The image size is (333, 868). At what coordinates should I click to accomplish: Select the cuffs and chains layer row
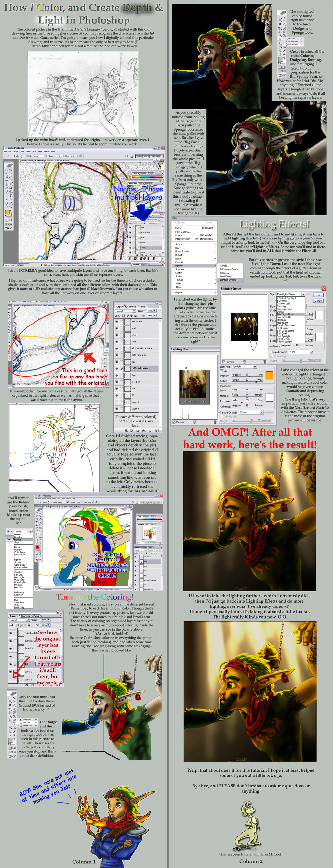[136, 369]
